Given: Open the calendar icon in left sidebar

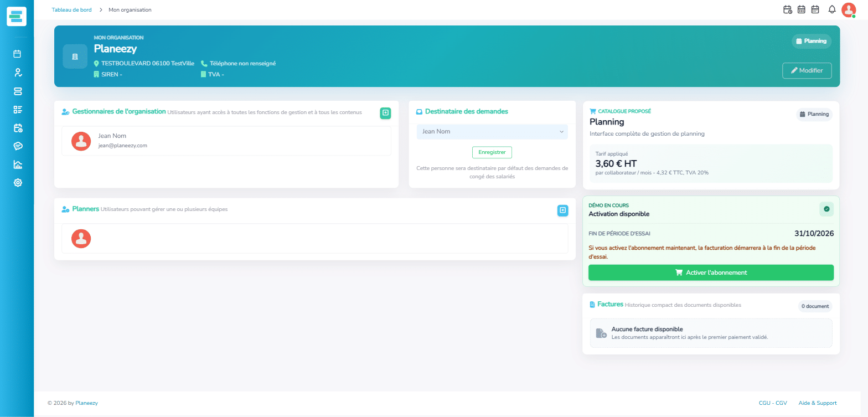Looking at the screenshot, I should tap(17, 54).
